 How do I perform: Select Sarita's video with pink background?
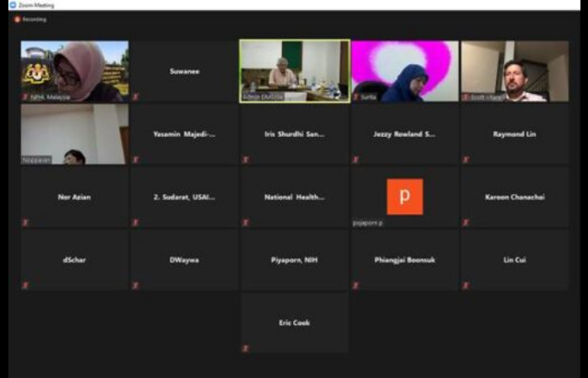click(x=405, y=71)
